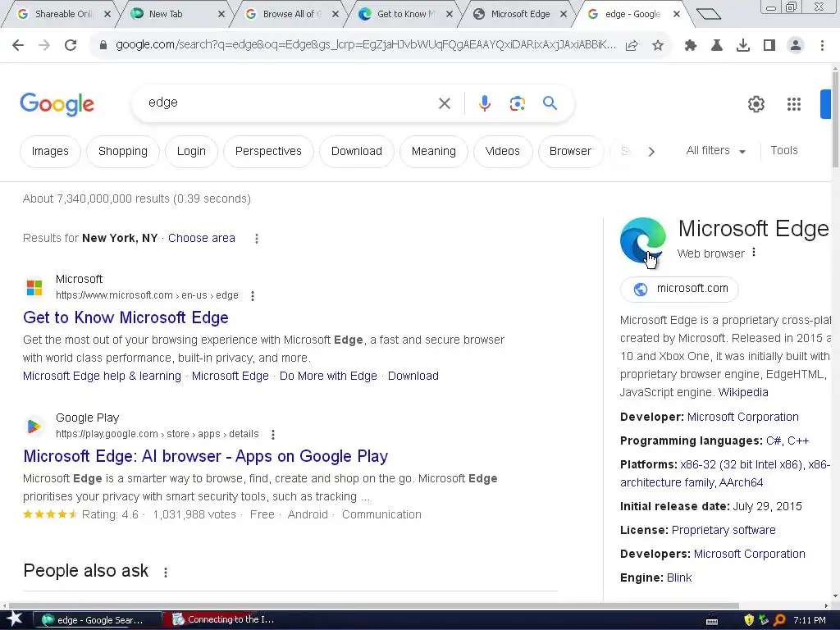Click the Proprietary software license link
The height and width of the screenshot is (630, 840).
[x=724, y=531]
